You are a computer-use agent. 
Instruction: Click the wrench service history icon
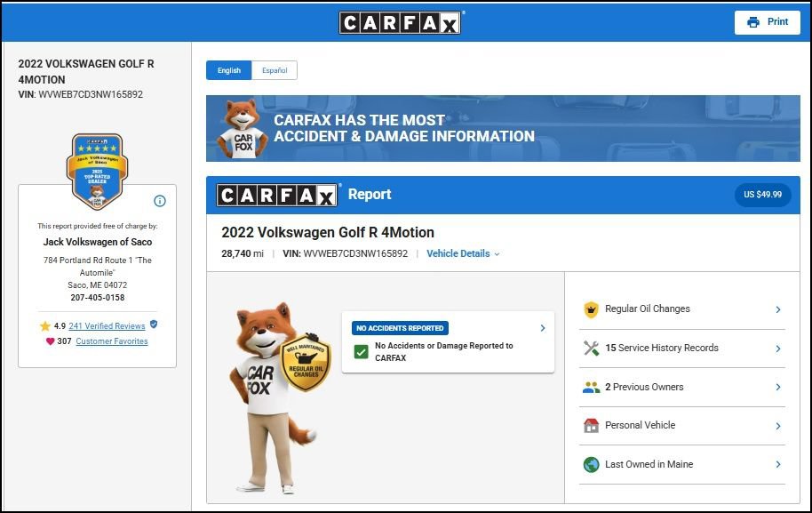pyautogui.click(x=591, y=349)
